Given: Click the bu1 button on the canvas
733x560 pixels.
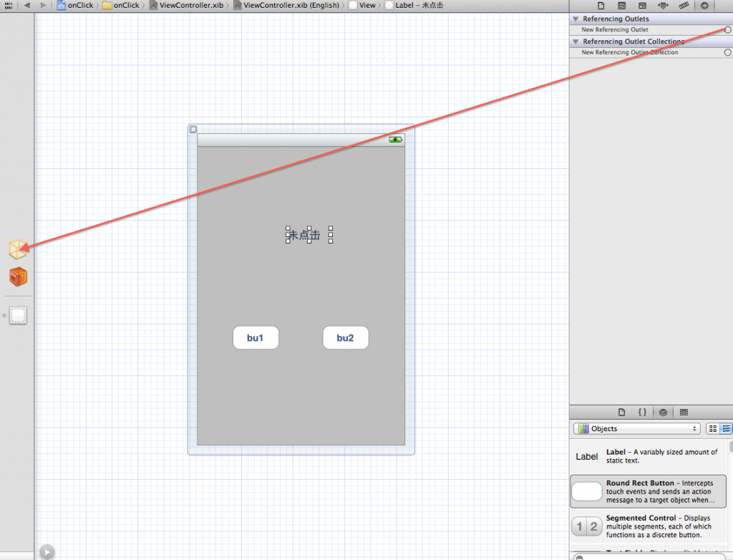Looking at the screenshot, I should tap(256, 338).
